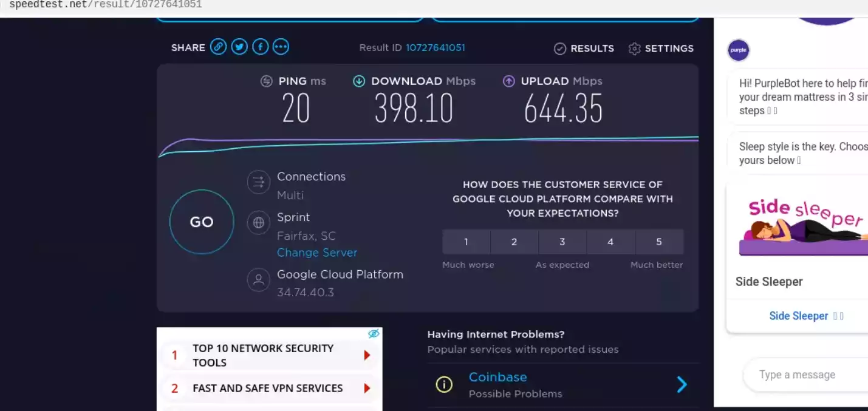Click the Type a message chat field
This screenshot has height=411, width=868.
(806, 375)
